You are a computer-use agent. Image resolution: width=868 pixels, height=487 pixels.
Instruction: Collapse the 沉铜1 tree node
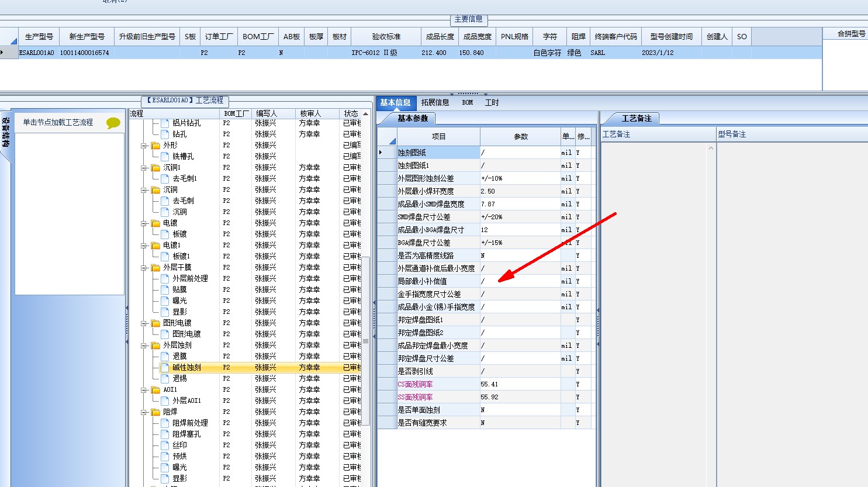pyautogui.click(x=144, y=168)
